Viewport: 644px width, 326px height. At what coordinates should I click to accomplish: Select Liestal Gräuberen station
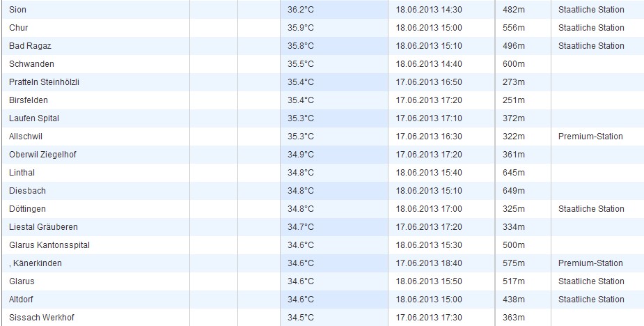coord(43,227)
